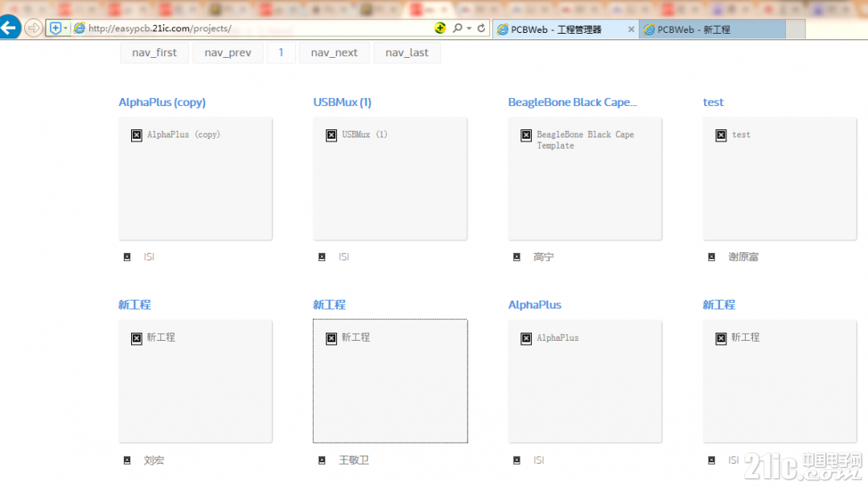Click author name 高宁

[x=544, y=257]
